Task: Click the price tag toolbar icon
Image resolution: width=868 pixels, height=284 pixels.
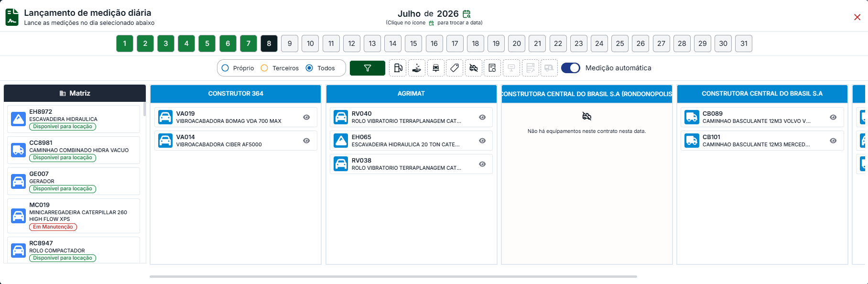Action: [x=455, y=68]
